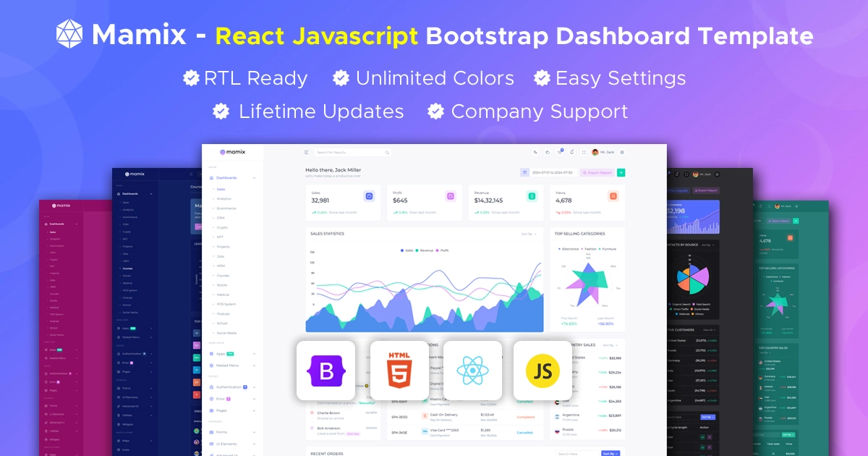Click the React logo tile
Image resolution: width=868 pixels, height=456 pixels.
tap(472, 371)
